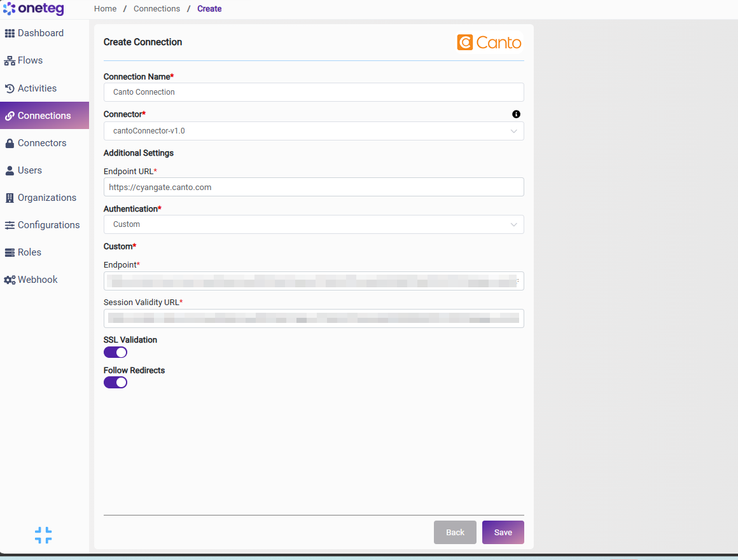The height and width of the screenshot is (560, 738).
Task: Collapse the sidebar with the compress icon
Action: pyautogui.click(x=43, y=535)
